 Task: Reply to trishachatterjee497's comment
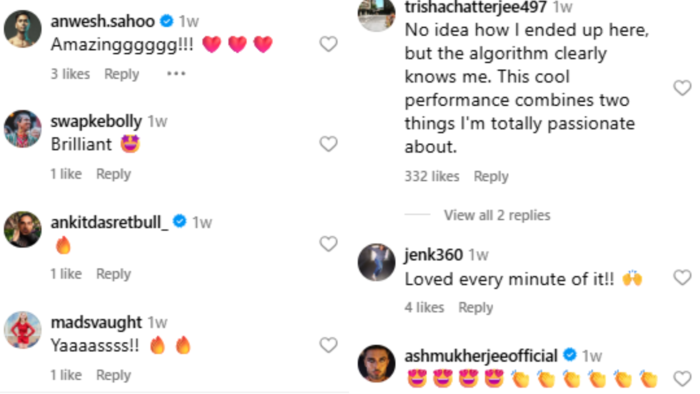coord(491,176)
